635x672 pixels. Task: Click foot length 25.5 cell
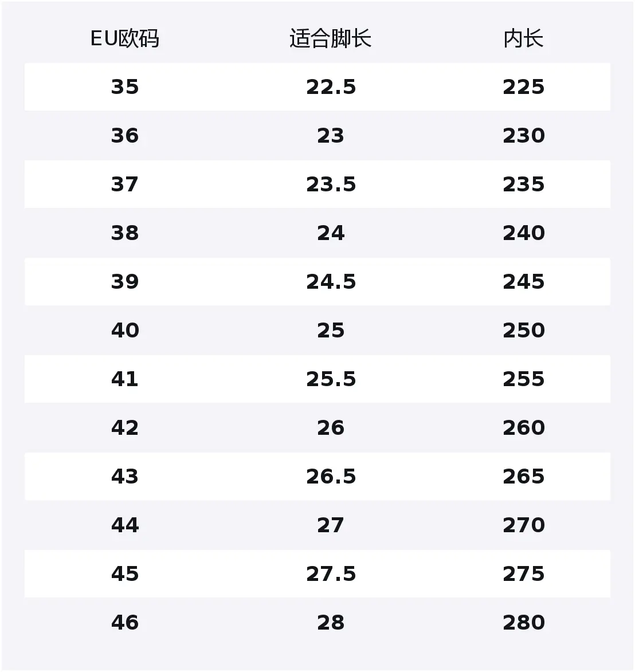(331, 379)
